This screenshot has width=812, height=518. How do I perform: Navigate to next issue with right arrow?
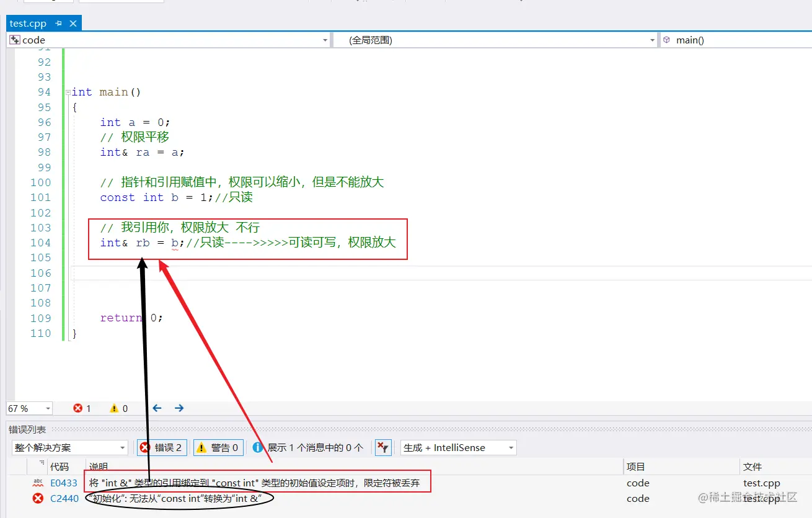(179, 408)
